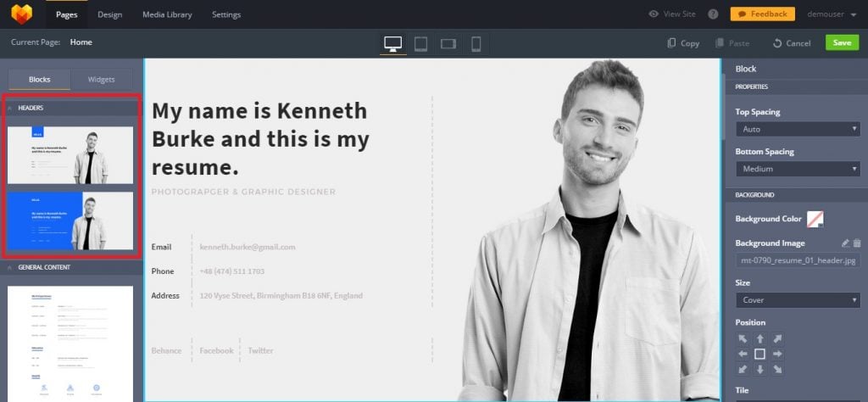Viewport: 868px width, 402px height.
Task: Click the help question mark icon
Action: click(x=713, y=14)
